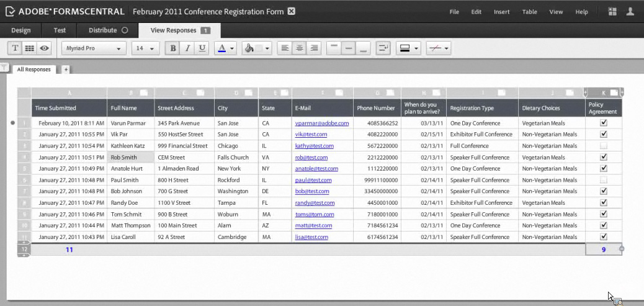Viewport: 644px width, 306px height.
Task: Open the user account profile icon
Action: [630, 11]
